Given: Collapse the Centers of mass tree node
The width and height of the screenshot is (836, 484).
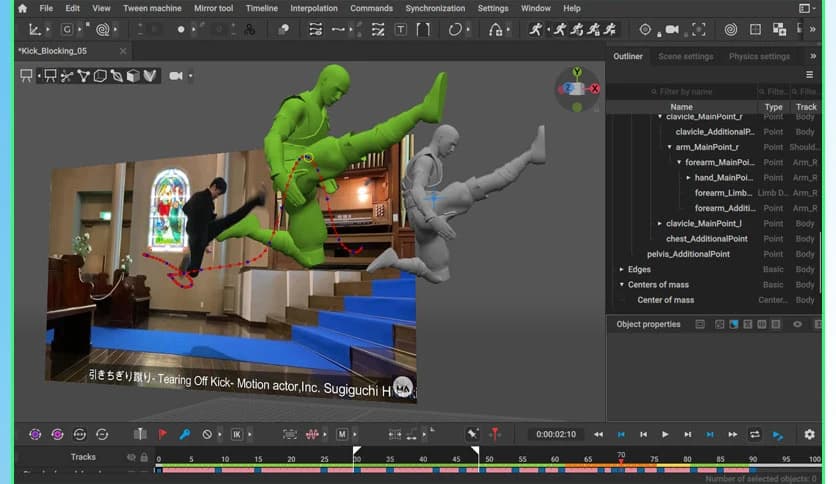Looking at the screenshot, I should pos(621,285).
